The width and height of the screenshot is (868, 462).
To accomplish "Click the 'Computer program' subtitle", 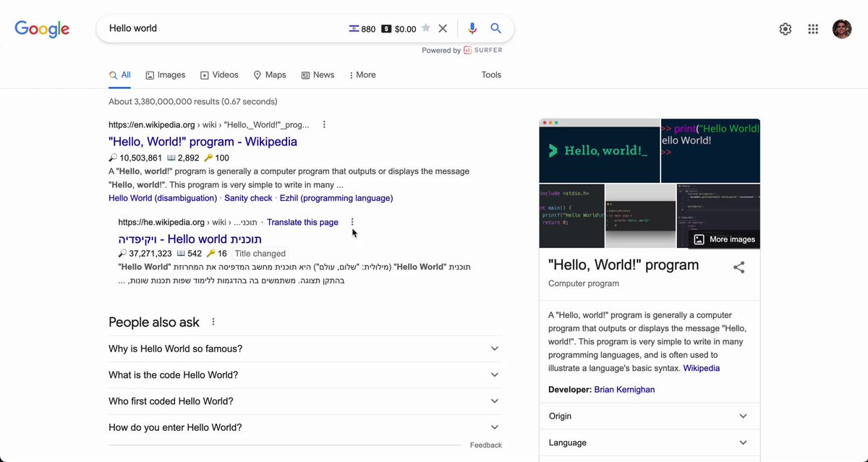I will 584,283.
